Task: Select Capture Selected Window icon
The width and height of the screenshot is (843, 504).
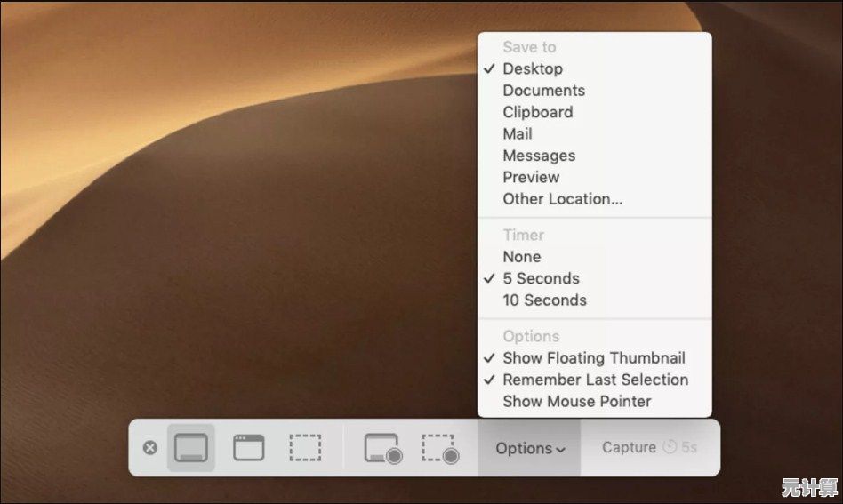Action: point(249,448)
